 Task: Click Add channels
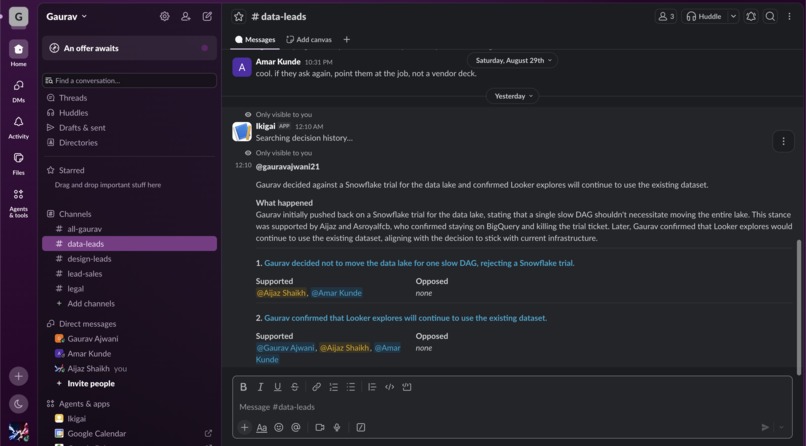[x=130, y=303]
